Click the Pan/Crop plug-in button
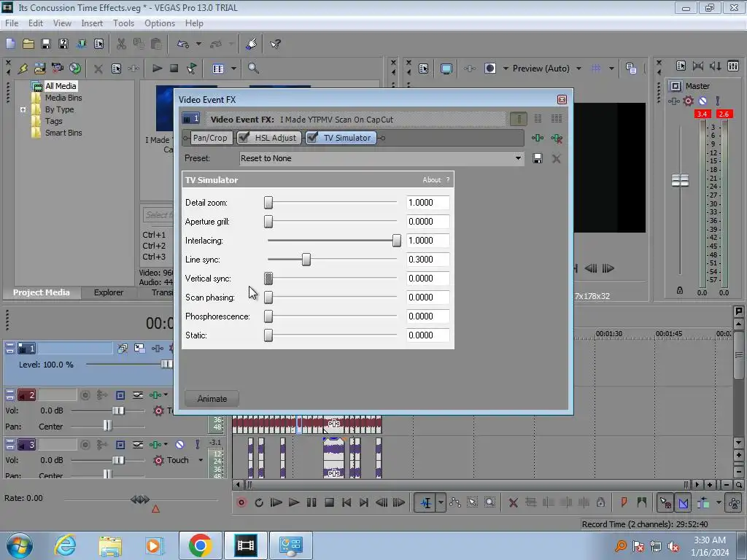747x560 pixels. [210, 138]
